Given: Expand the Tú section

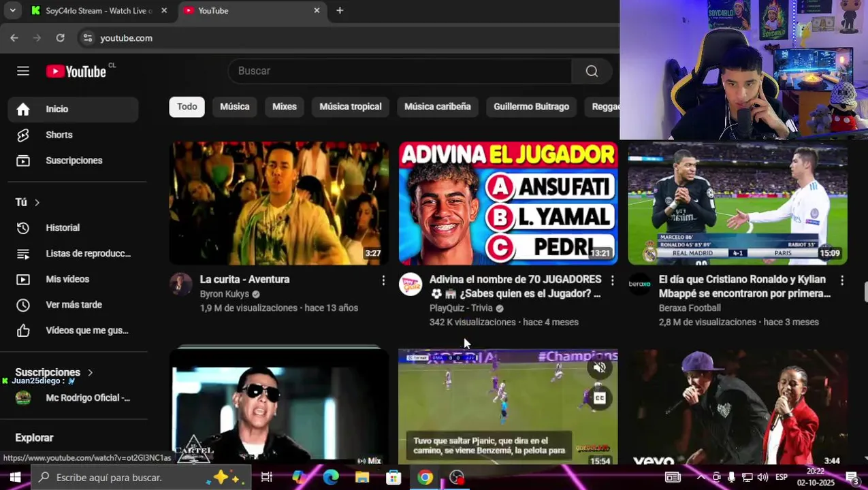Looking at the screenshot, I should click(x=29, y=202).
